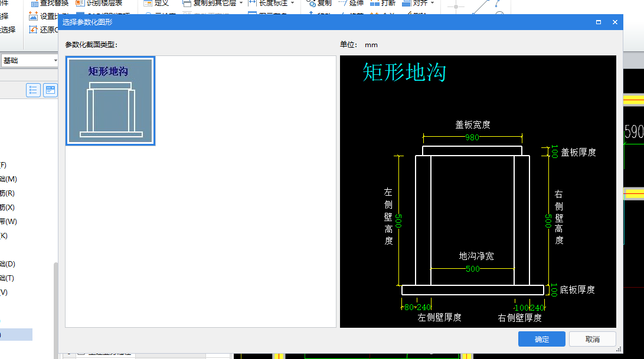
Task: Select tree item ending with (W)
Action: (x=8, y=222)
